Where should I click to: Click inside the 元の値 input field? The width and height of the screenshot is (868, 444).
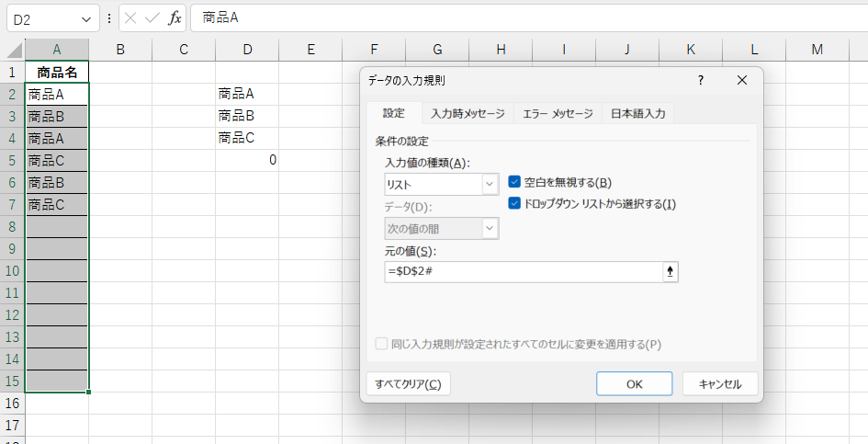pos(522,271)
